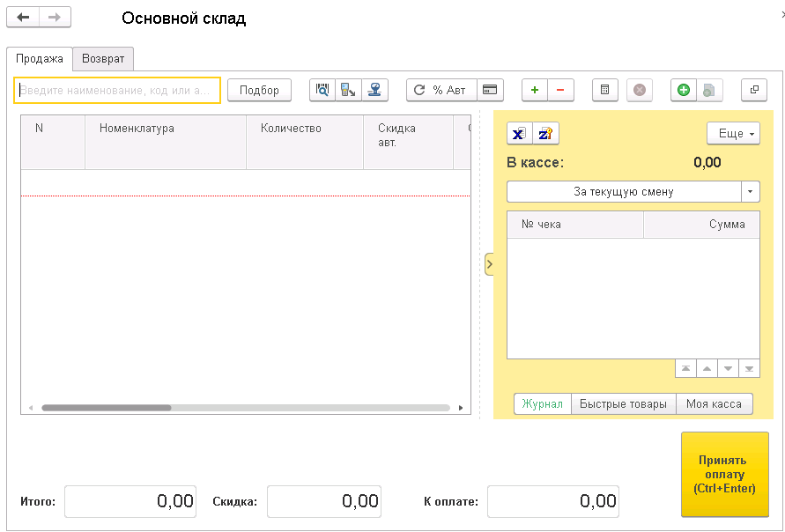Switch to the Возврат tab
This screenshot has height=532, width=785.
click(103, 59)
